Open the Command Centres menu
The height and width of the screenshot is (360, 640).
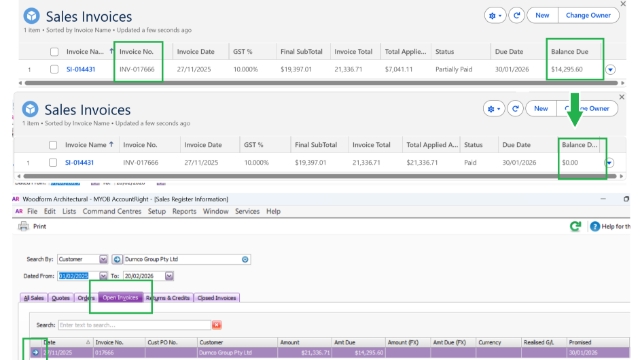(x=112, y=211)
